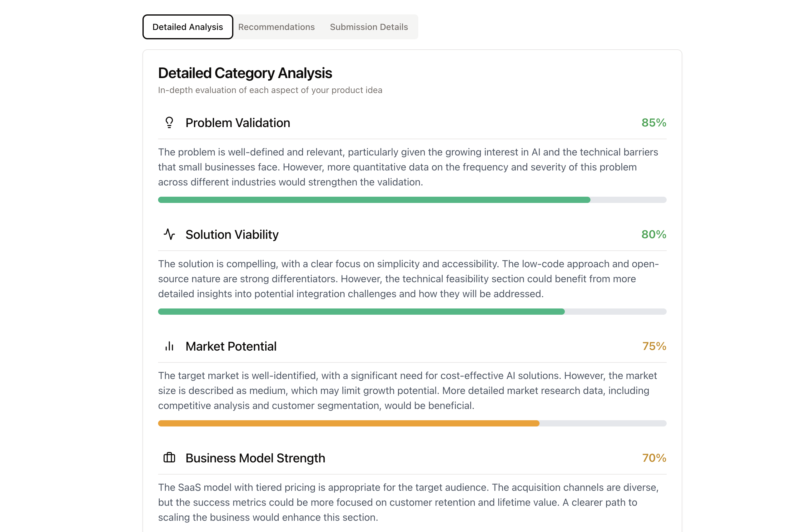Click the briefcase icon beside Business Model Strength
The height and width of the screenshot is (532, 791).
[x=169, y=458]
